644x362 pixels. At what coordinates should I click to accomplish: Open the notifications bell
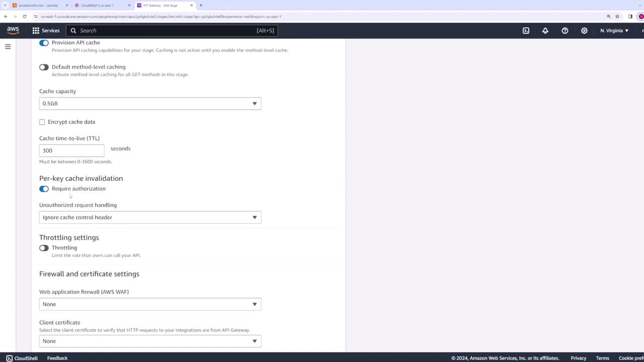click(x=545, y=31)
